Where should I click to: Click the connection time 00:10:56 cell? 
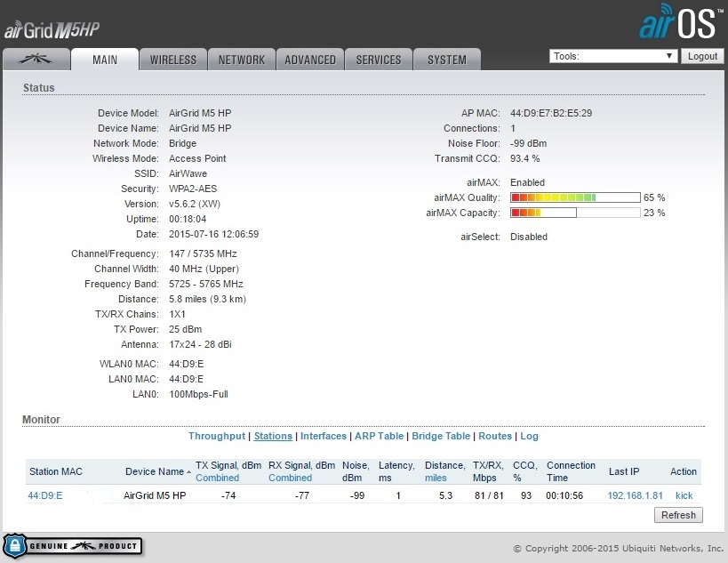click(564, 495)
